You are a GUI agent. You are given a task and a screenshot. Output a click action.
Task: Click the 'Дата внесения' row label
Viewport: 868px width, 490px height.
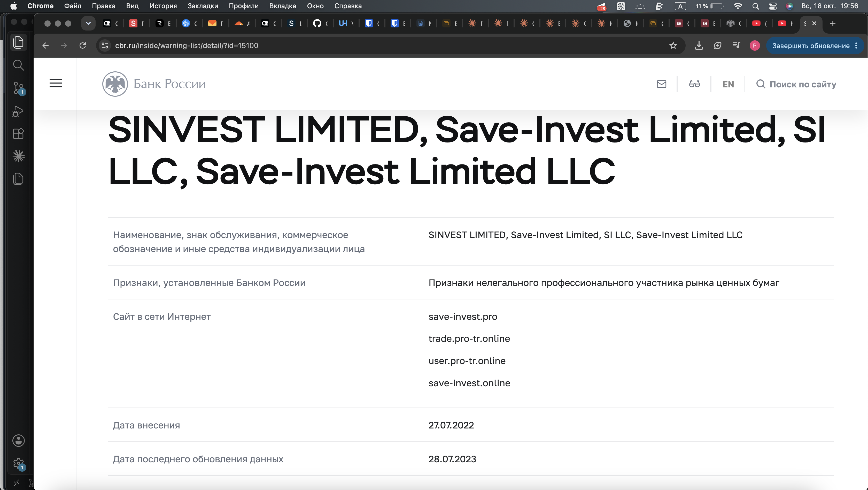[x=146, y=425]
